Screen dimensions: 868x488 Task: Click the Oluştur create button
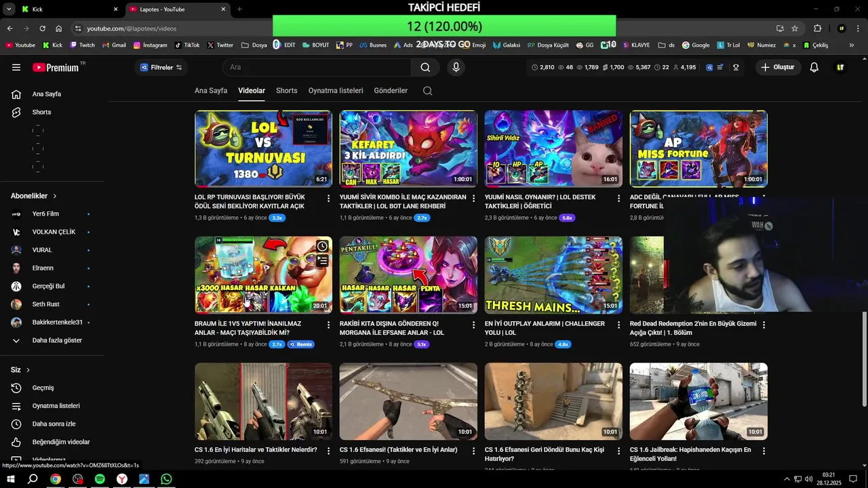[777, 67]
